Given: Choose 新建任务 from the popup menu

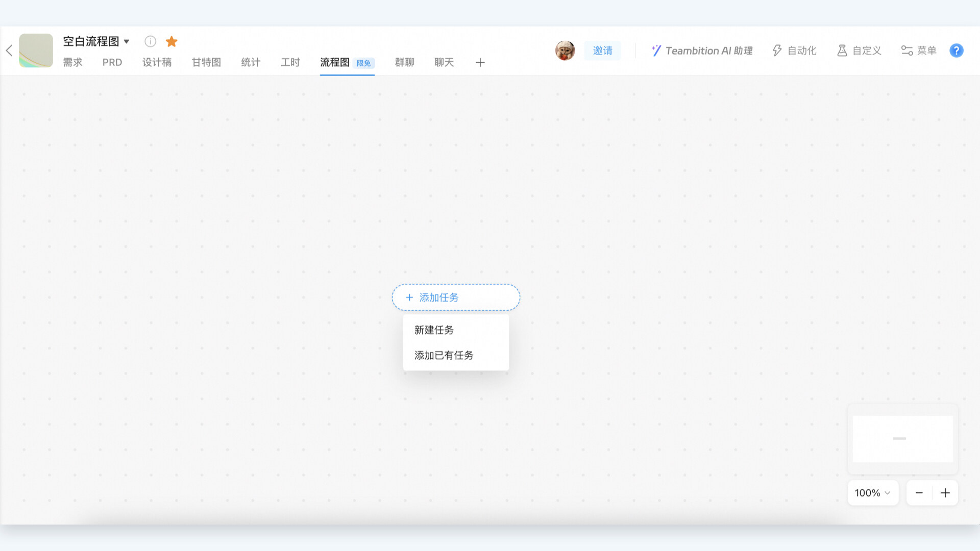Looking at the screenshot, I should pos(456,330).
